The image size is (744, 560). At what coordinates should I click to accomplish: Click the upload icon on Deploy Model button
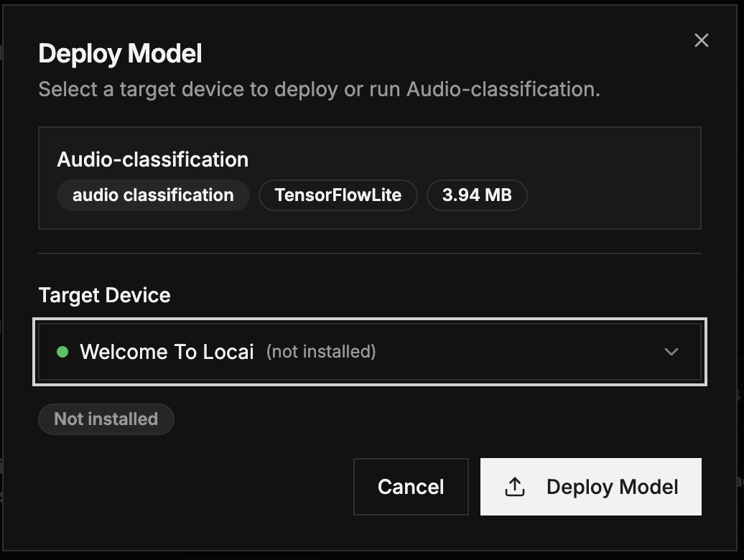[x=513, y=486]
